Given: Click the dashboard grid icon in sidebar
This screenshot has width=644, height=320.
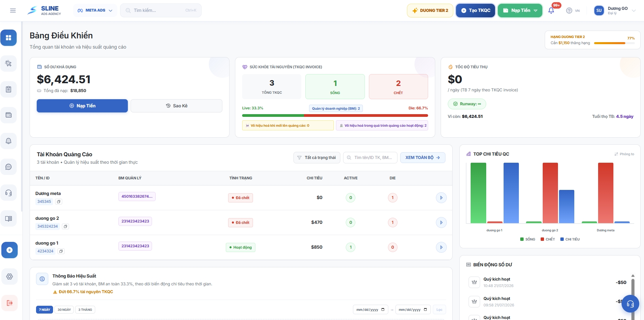Looking at the screenshot, I should coord(9,38).
